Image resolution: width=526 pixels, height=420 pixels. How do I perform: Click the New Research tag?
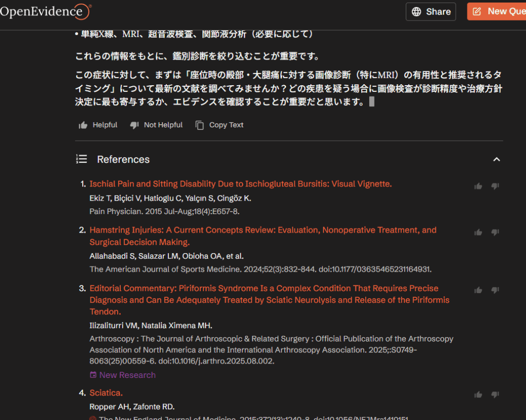click(x=123, y=375)
